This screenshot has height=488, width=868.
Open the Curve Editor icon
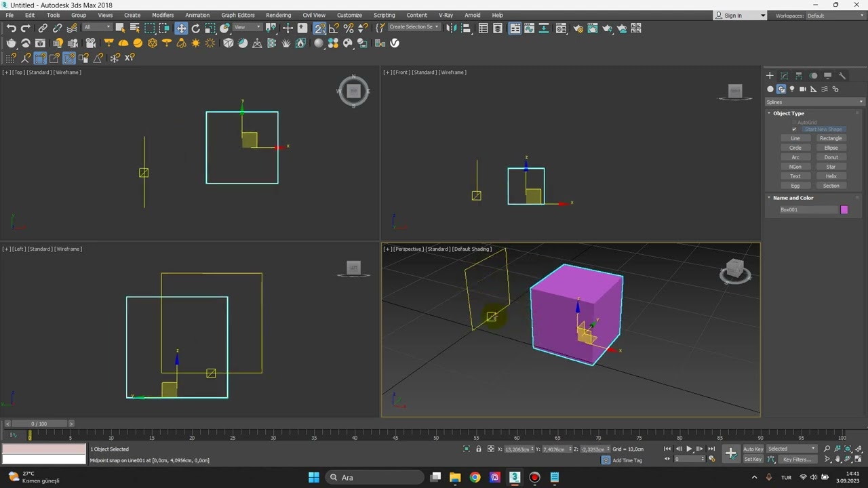tap(530, 28)
